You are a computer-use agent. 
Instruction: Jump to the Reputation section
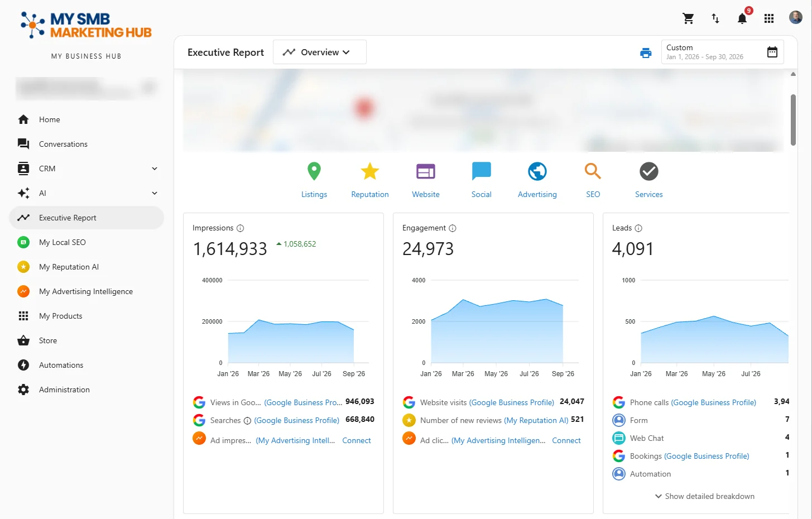[x=370, y=180]
